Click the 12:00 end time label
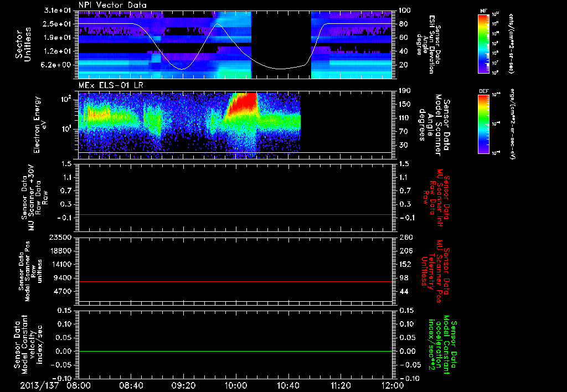The width and height of the screenshot is (567, 392). point(393,385)
